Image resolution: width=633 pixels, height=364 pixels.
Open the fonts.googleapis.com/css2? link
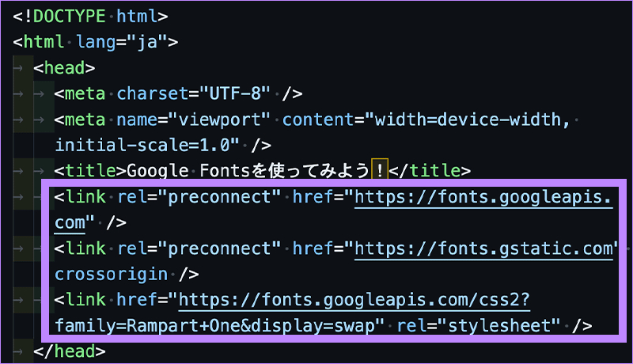pos(354,301)
